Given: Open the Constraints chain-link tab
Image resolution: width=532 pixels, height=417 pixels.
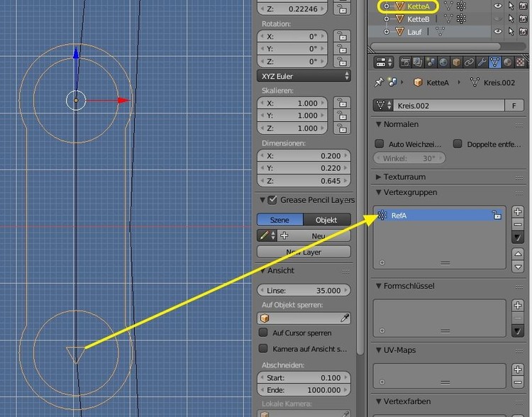Looking at the screenshot, I should click(470, 62).
